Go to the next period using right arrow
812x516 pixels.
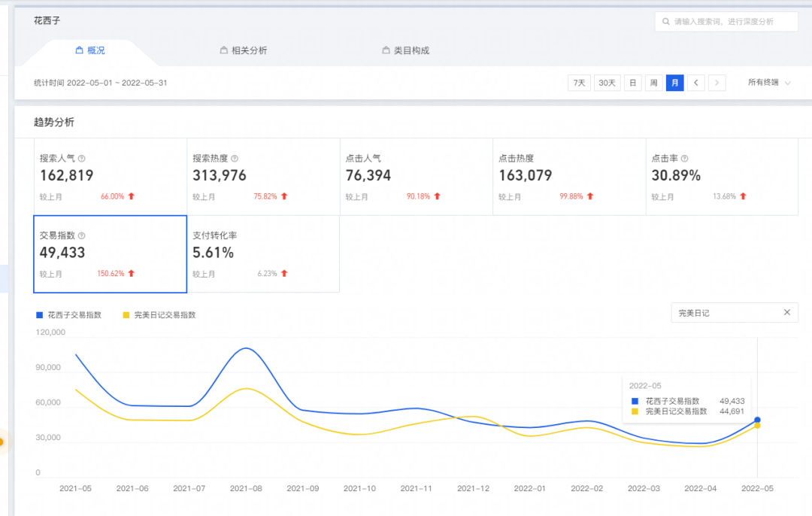pos(717,83)
